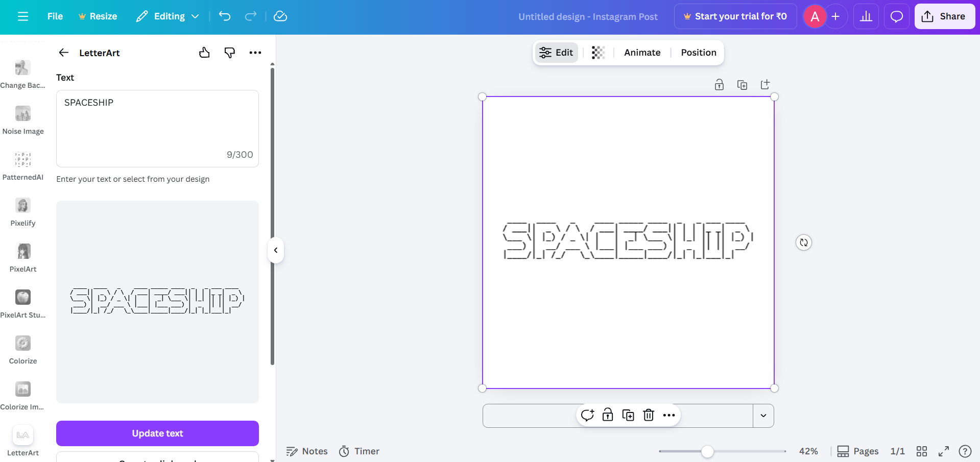The width and height of the screenshot is (980, 462).
Task: Lock the element in floating toolbar
Action: (x=608, y=415)
